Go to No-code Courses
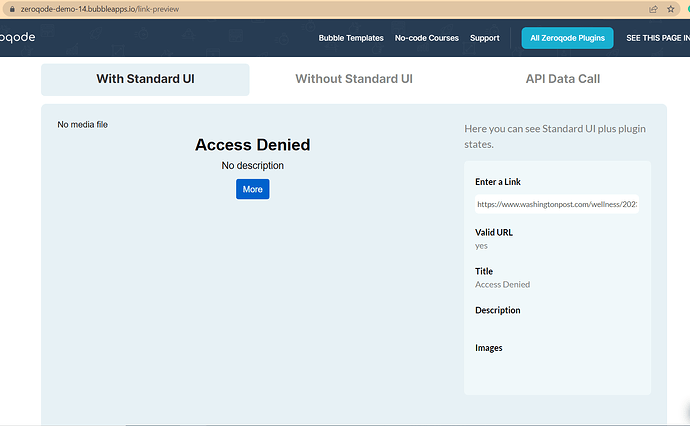 pos(426,38)
